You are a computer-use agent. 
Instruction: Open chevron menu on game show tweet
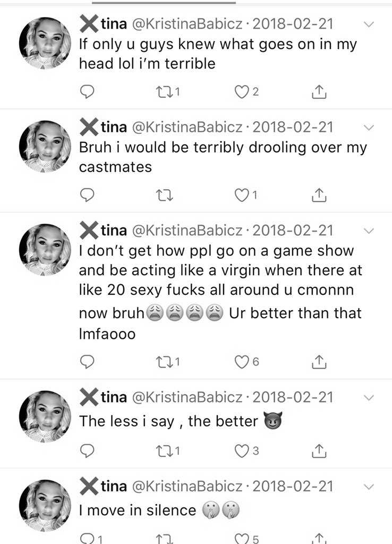pyautogui.click(x=369, y=231)
